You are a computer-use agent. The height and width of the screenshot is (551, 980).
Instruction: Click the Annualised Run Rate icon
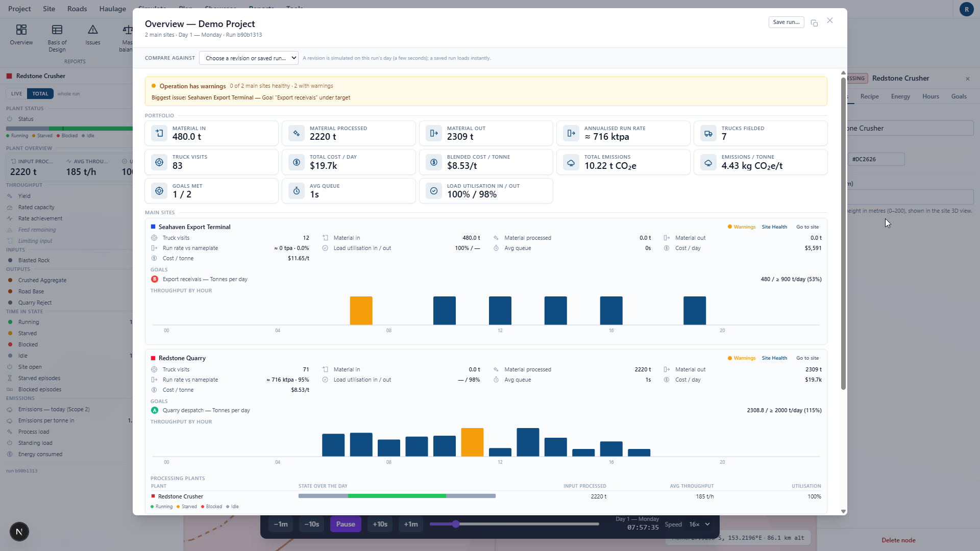571,133
